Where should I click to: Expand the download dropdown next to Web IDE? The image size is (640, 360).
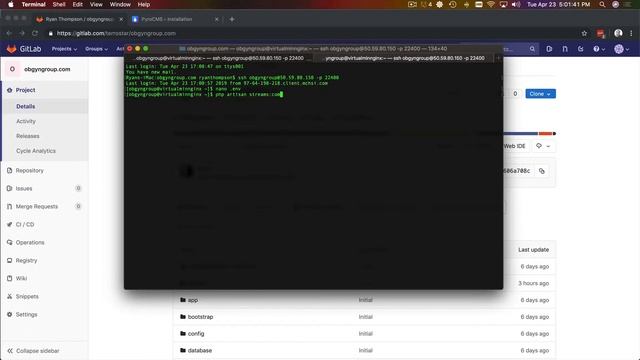pos(543,146)
